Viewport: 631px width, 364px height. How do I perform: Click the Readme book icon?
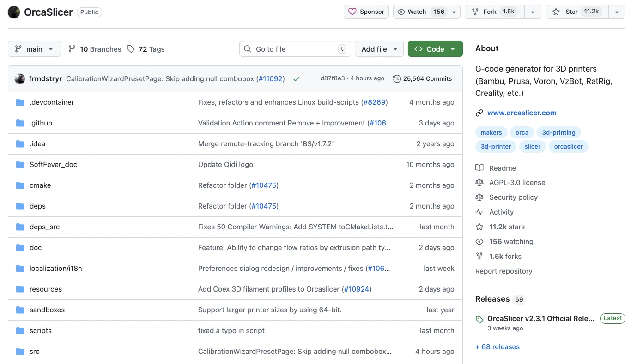pos(479,168)
